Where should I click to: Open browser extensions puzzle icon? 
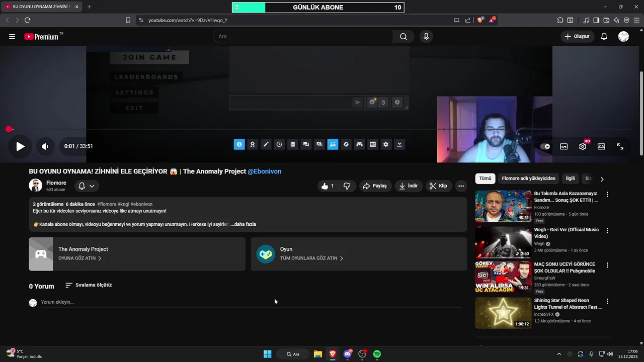pos(560,20)
